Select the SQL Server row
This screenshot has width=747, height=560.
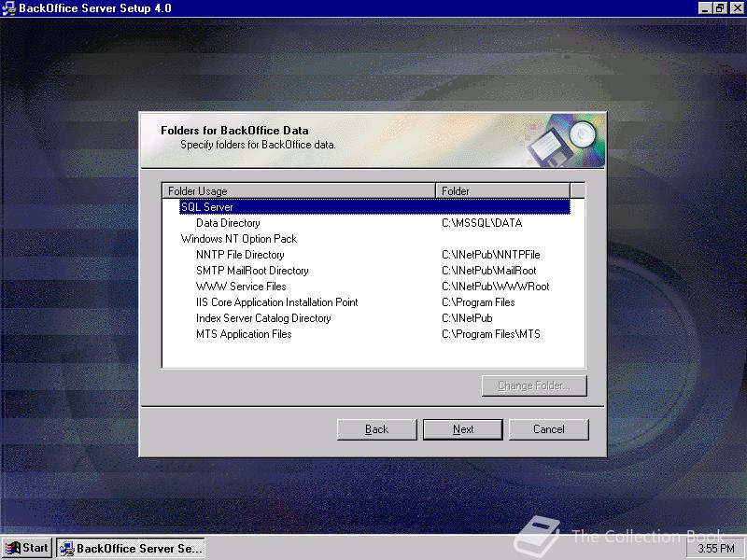(x=374, y=206)
